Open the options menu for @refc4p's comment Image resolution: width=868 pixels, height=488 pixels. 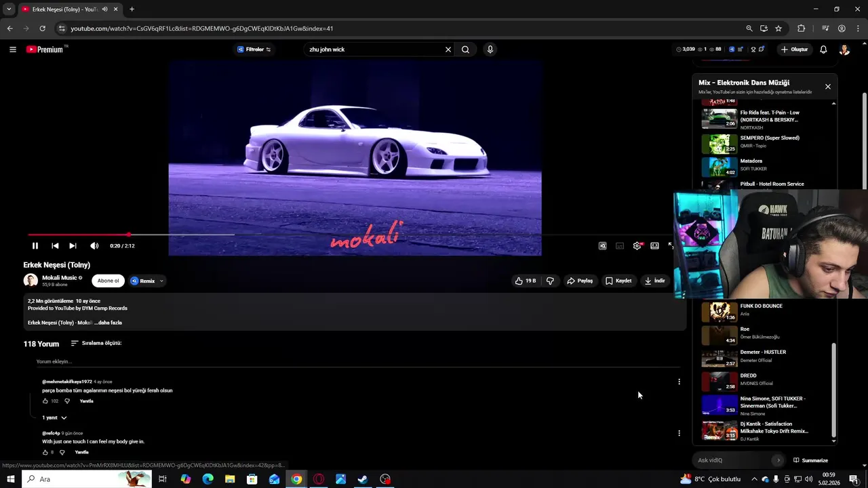click(679, 433)
